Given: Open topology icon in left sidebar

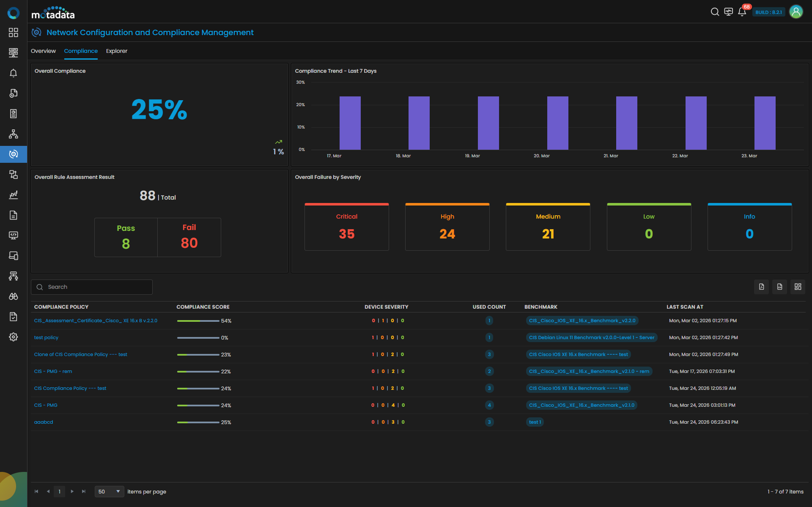Looking at the screenshot, I should [14, 134].
